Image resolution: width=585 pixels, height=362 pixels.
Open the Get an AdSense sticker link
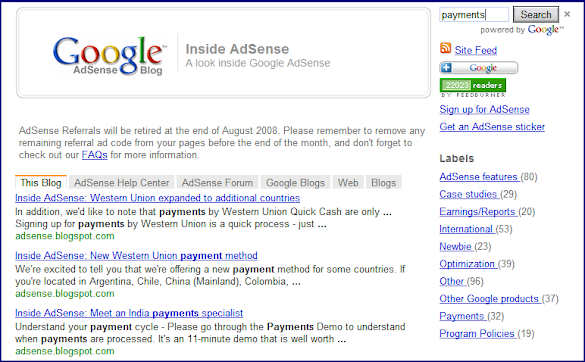click(492, 127)
